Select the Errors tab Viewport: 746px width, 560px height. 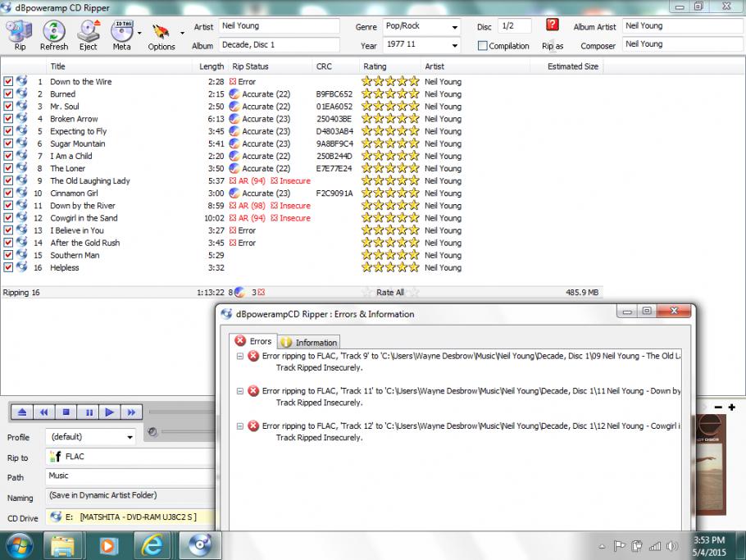(x=253, y=341)
